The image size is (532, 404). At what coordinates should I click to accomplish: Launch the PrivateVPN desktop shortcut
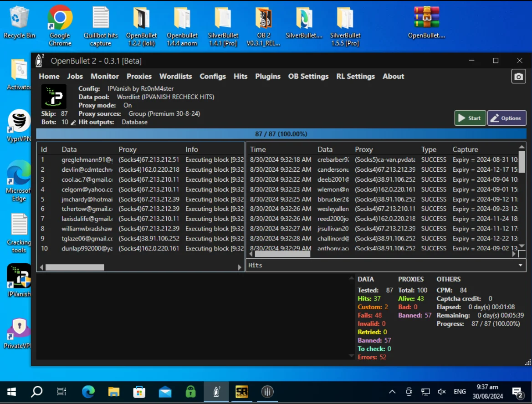pyautogui.click(x=19, y=333)
